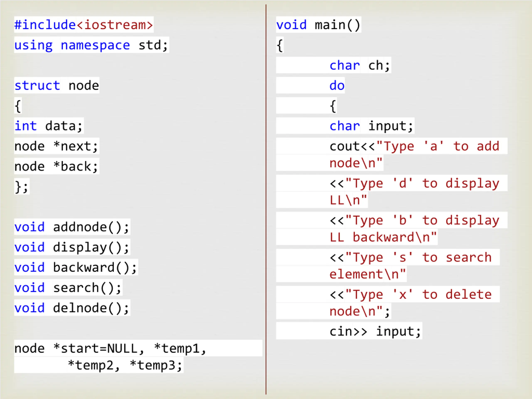The height and width of the screenshot is (399, 532).
Task: Click the string "Type 'd' to display"
Action: [x=422, y=183]
